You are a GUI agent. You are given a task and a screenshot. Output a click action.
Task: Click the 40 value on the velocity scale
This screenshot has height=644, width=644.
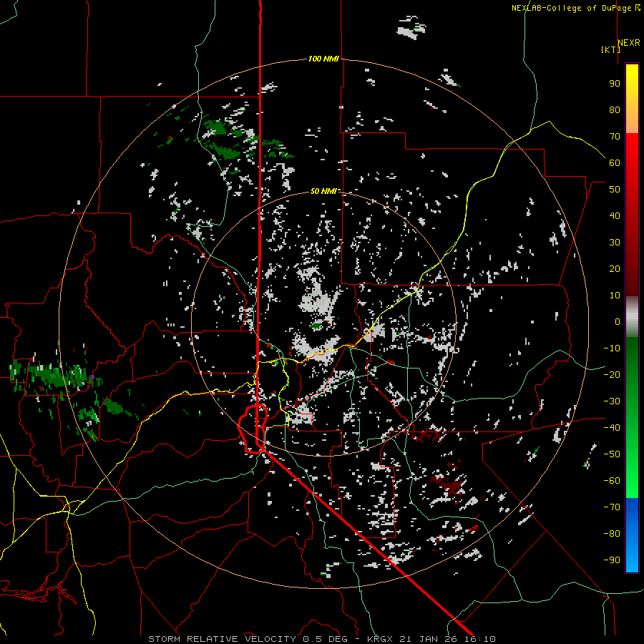click(x=615, y=215)
